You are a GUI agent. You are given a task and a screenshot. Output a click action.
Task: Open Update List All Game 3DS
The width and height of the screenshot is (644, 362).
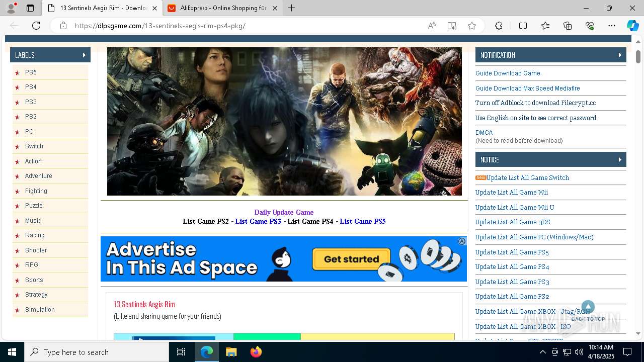tap(513, 222)
